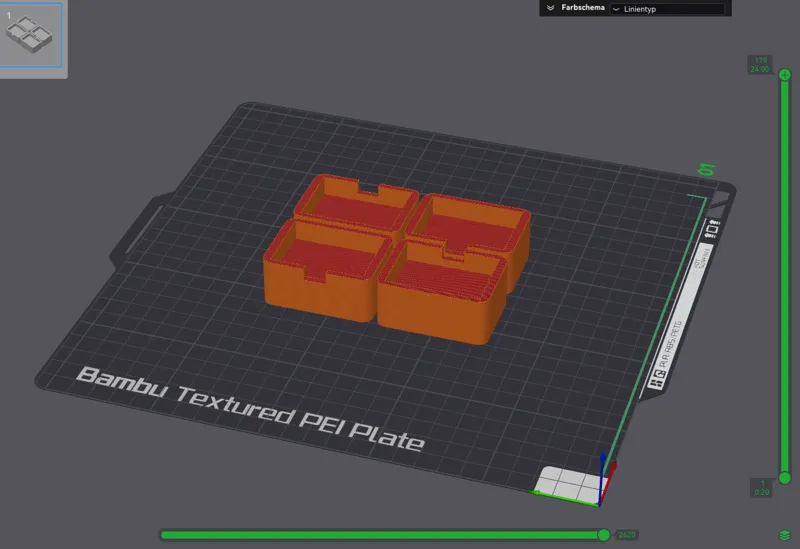Collapse the Farbschema panel with double-chevron icon

click(551, 8)
